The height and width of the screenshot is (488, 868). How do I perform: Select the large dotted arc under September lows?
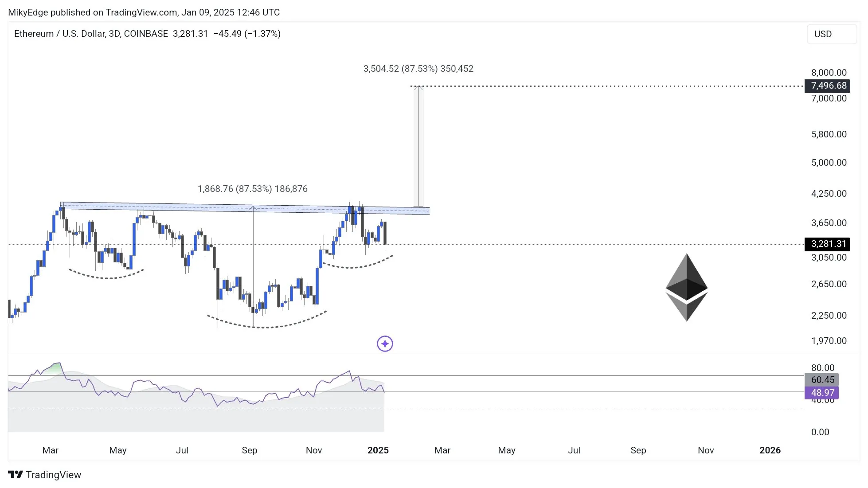[266, 327]
